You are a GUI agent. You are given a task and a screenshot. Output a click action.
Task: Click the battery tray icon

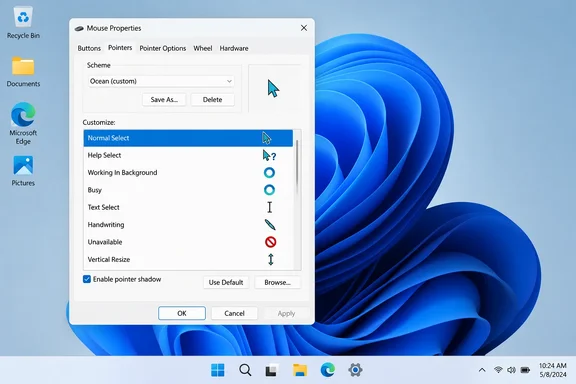525,370
